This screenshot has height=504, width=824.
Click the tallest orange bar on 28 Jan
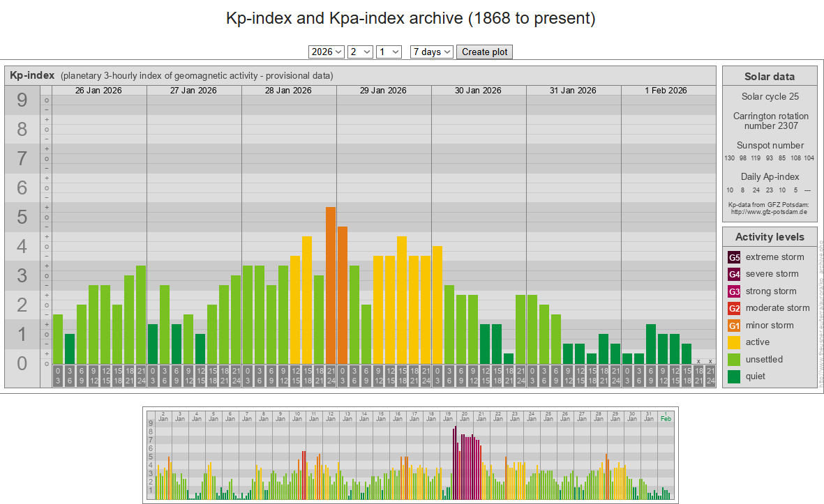[331, 284]
